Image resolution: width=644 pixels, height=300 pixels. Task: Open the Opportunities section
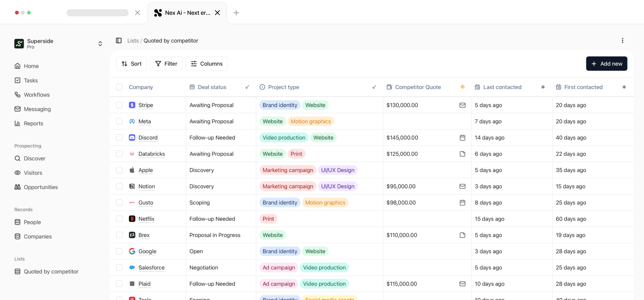[41, 187]
